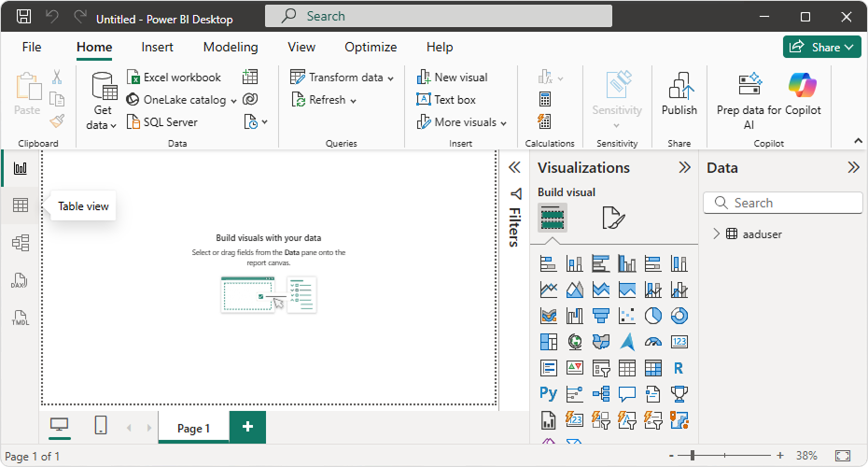Open the Format visual pane

click(x=612, y=219)
